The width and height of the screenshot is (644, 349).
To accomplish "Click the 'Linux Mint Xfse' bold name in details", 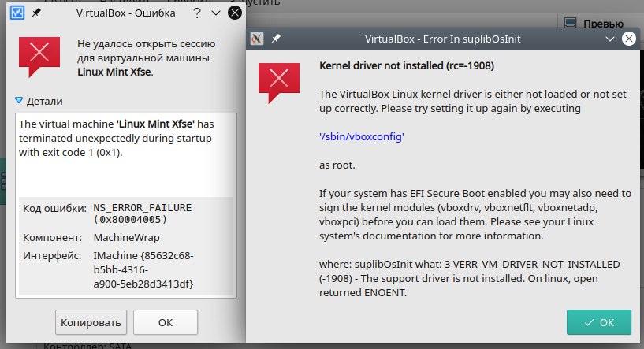I will pyautogui.click(x=154, y=124).
